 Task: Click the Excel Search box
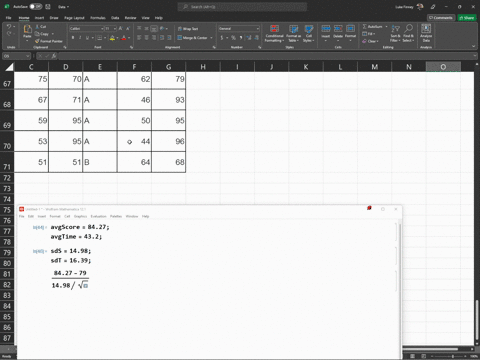click(242, 7)
